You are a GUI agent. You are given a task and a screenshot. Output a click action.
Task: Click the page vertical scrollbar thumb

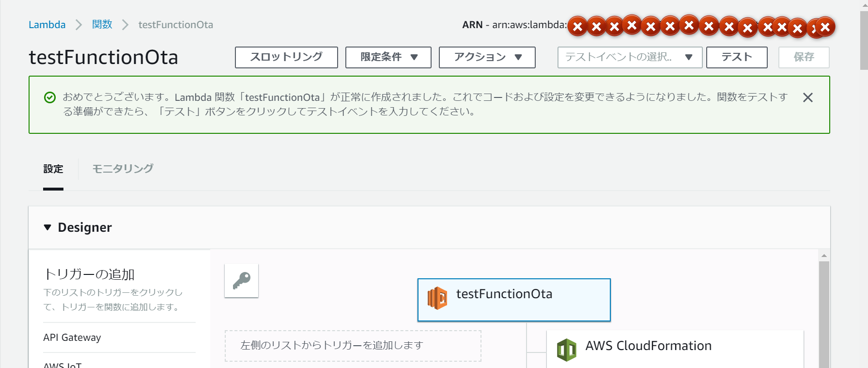point(864,41)
